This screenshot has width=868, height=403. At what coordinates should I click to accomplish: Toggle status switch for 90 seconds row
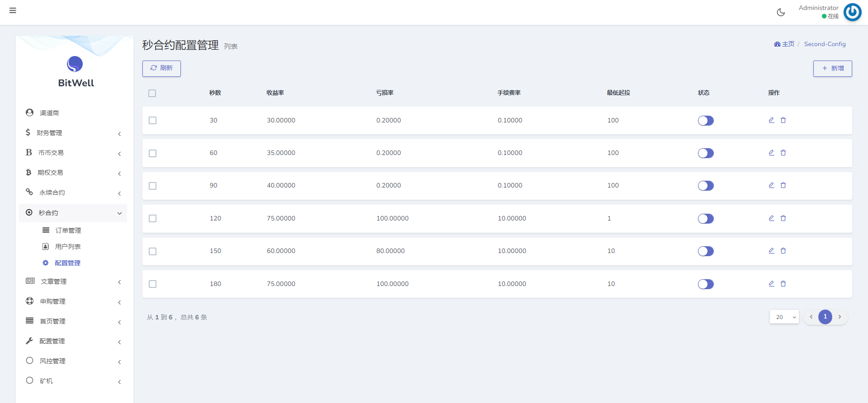point(705,186)
